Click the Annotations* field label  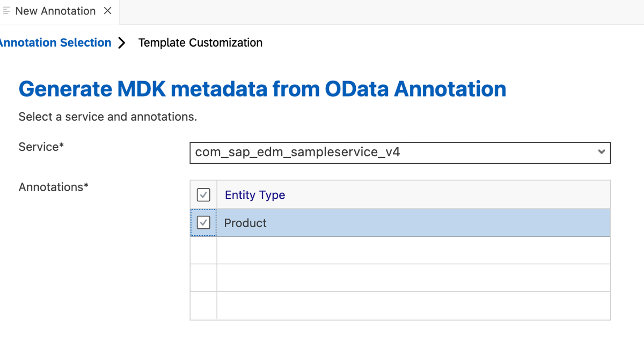click(x=54, y=187)
